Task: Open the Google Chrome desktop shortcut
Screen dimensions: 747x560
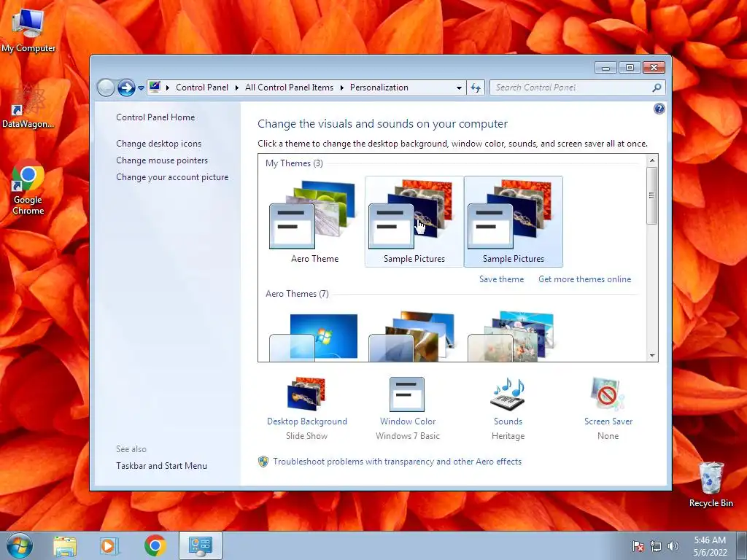Action: [28, 187]
